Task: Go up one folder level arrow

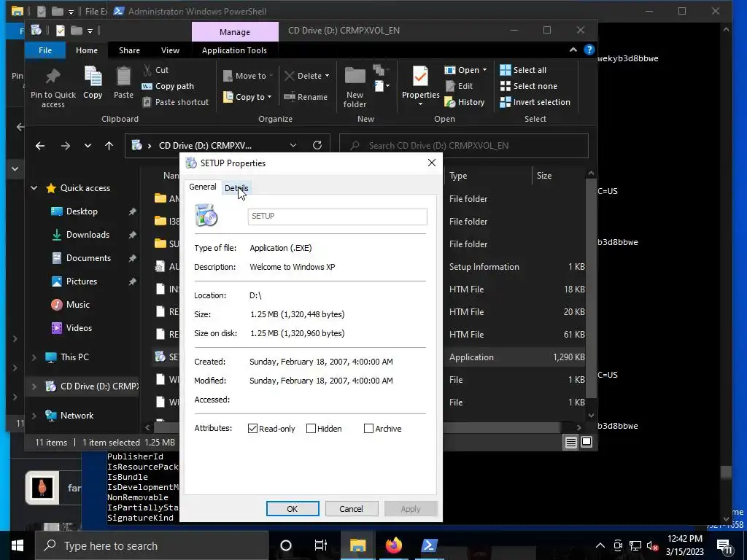Action: pyautogui.click(x=109, y=146)
